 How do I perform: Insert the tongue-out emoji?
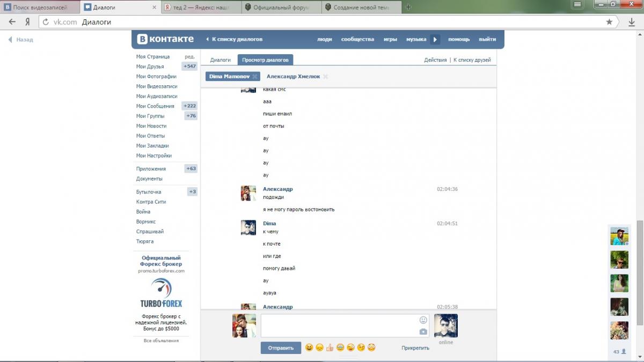350,348
